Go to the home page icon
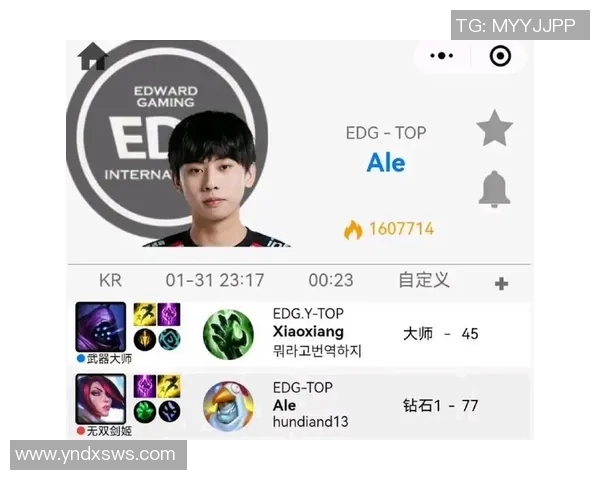This screenshot has height=480, width=600. (93, 56)
